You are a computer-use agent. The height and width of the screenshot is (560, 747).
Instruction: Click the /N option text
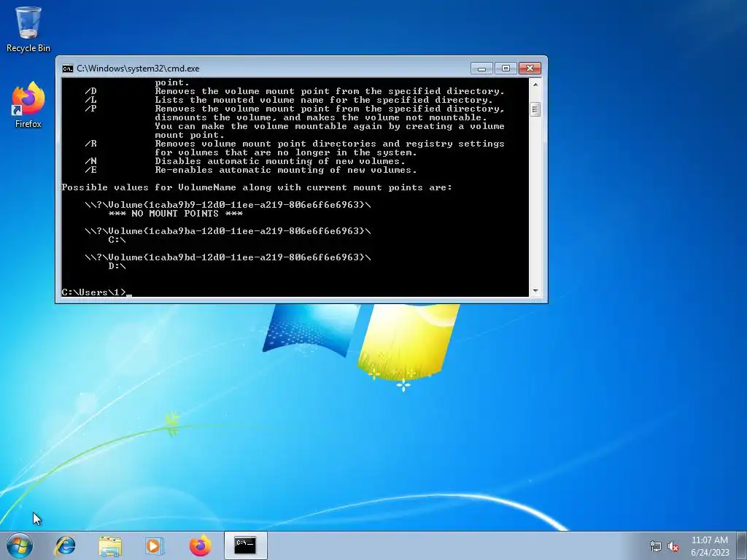[90, 161]
